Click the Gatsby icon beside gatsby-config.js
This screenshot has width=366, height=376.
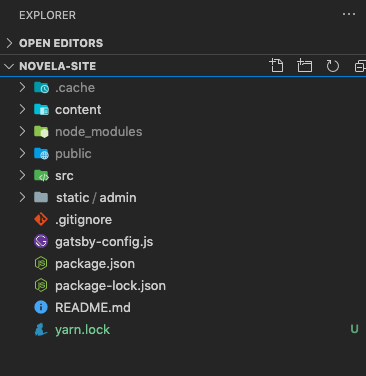point(41,241)
